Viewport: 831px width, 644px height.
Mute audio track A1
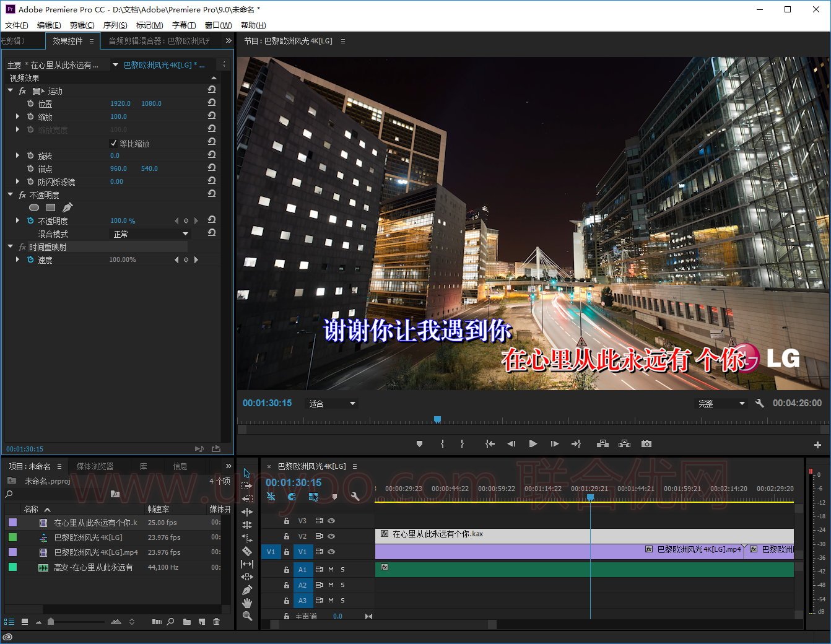click(x=331, y=570)
